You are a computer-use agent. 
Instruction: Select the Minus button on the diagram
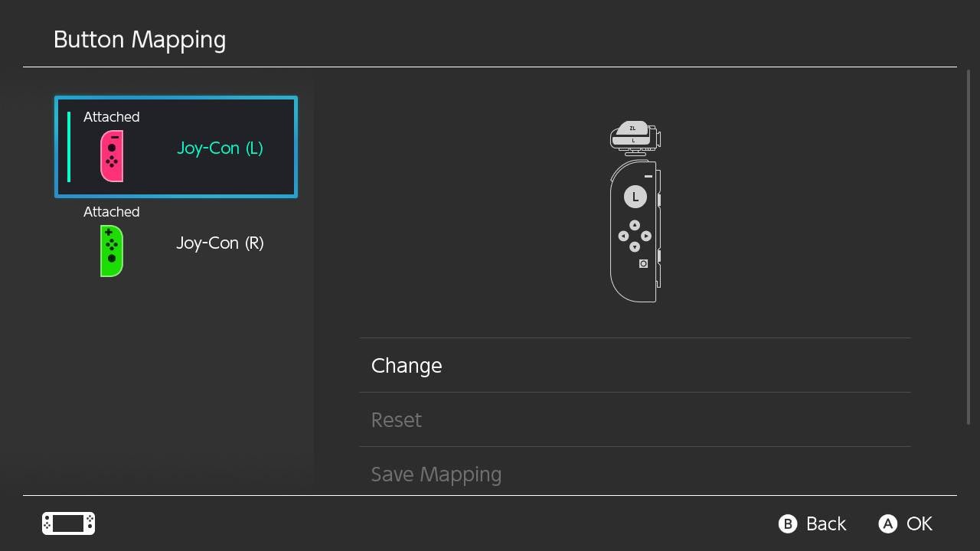pos(648,175)
